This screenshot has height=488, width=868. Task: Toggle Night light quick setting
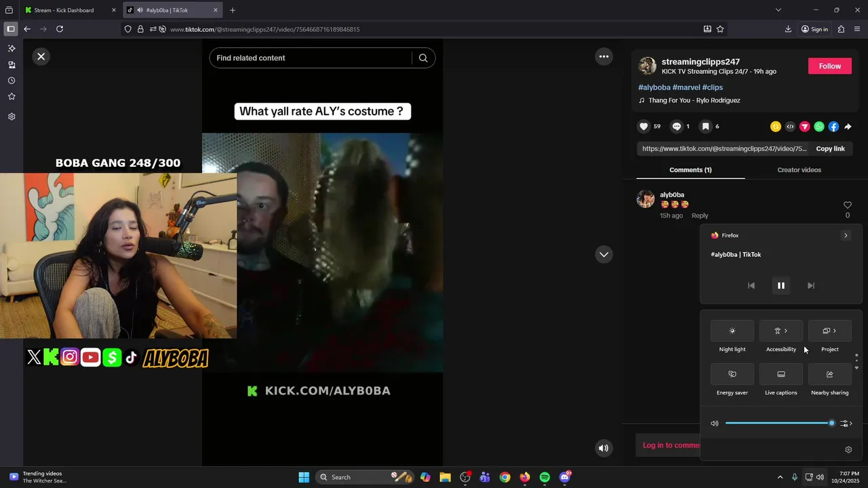click(x=732, y=331)
